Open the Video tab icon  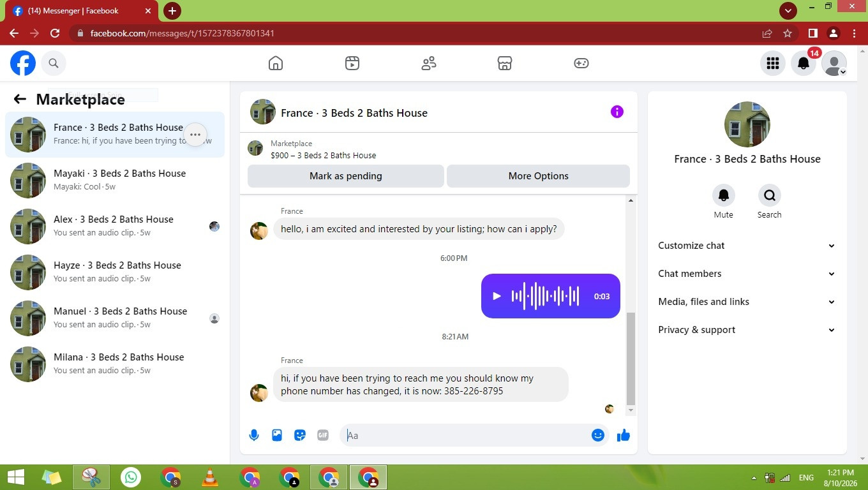tap(352, 63)
